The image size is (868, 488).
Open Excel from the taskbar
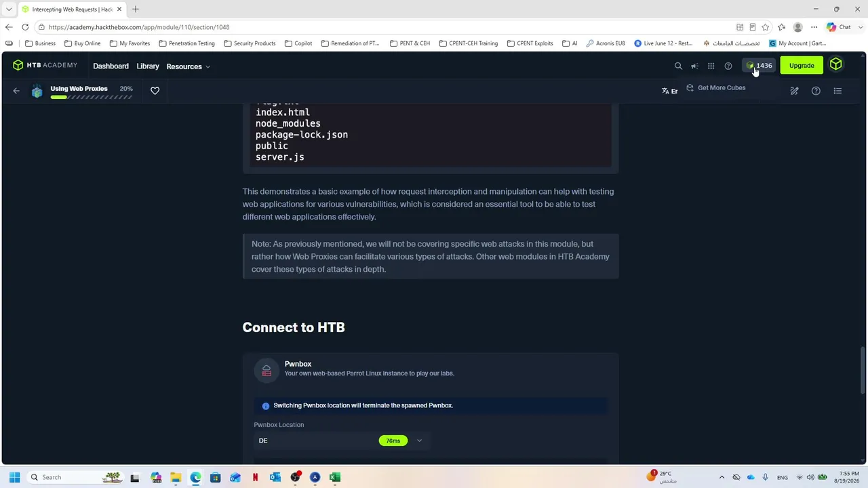(334, 477)
